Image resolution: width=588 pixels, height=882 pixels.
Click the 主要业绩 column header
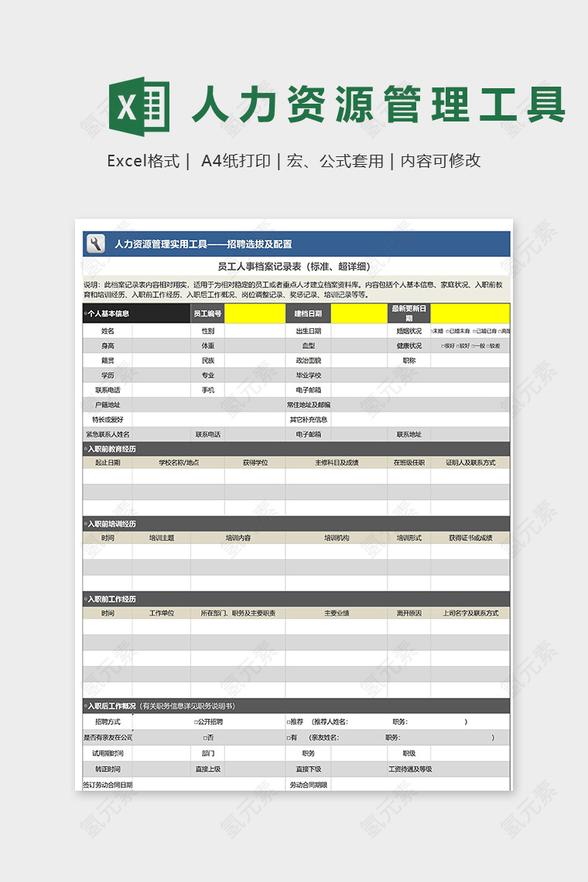[337, 613]
